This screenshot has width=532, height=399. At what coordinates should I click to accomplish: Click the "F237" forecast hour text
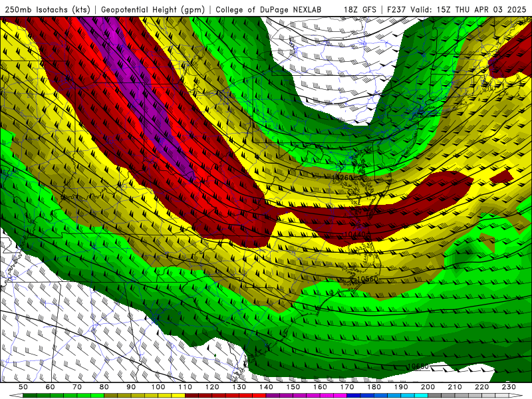tap(397, 10)
